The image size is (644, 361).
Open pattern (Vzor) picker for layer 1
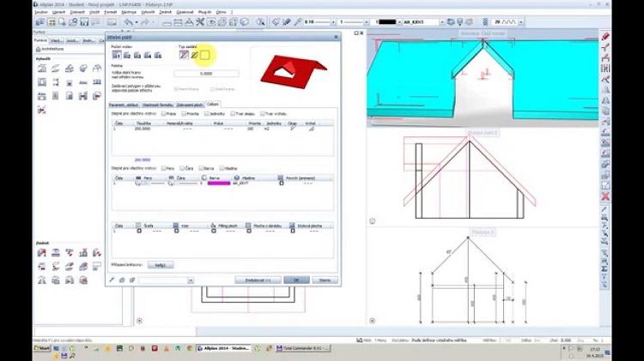point(176,231)
